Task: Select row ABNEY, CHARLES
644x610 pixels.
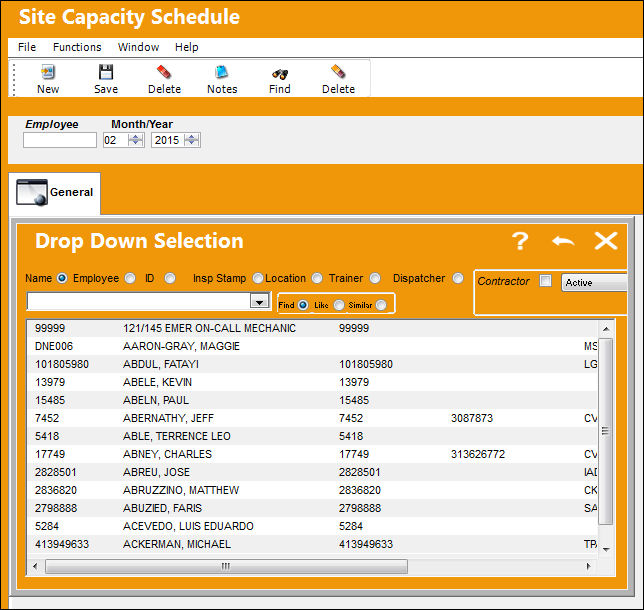Action: [x=313, y=454]
